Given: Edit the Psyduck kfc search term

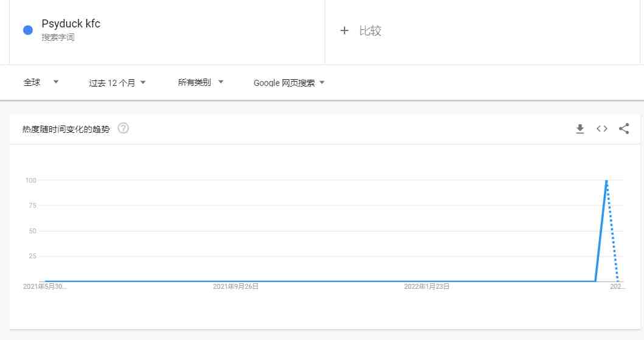Looking at the screenshot, I should 71,24.
